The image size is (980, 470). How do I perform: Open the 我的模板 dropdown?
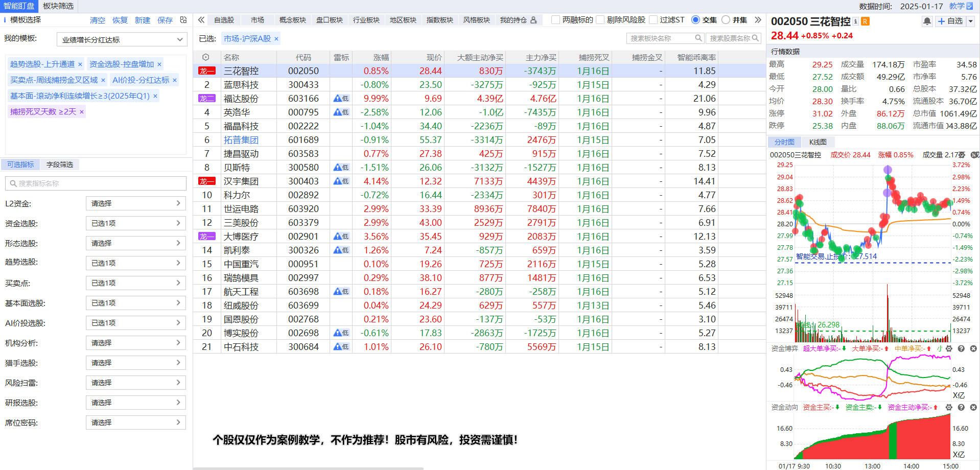coord(122,39)
